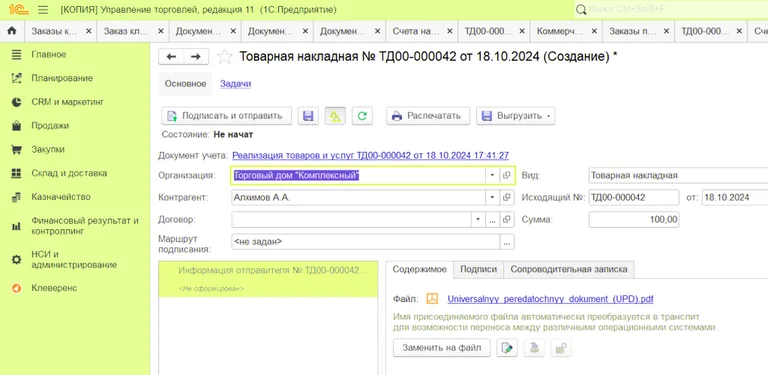Screen dimensions: 768x375
Task: Open the Universalnyy_peredatochnyy_dokument PDF file link
Action: [x=551, y=299]
